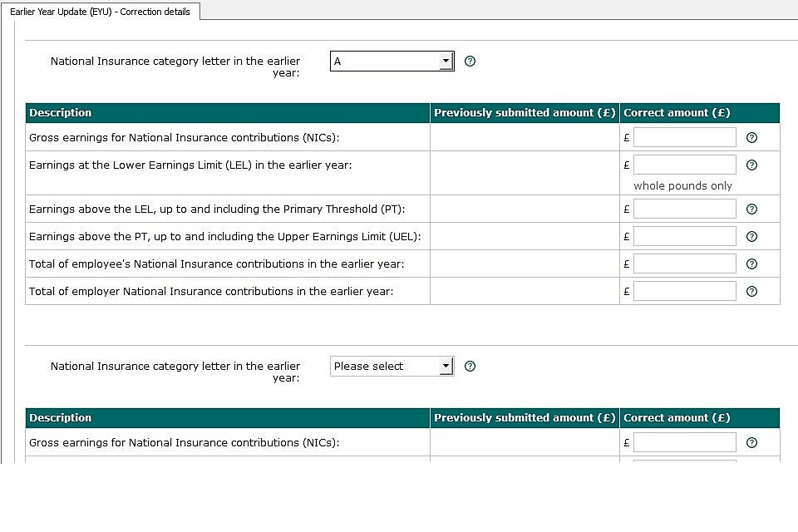798x532 pixels.
Task: Show help for earnings up to Primary Threshold
Action: pos(751,209)
